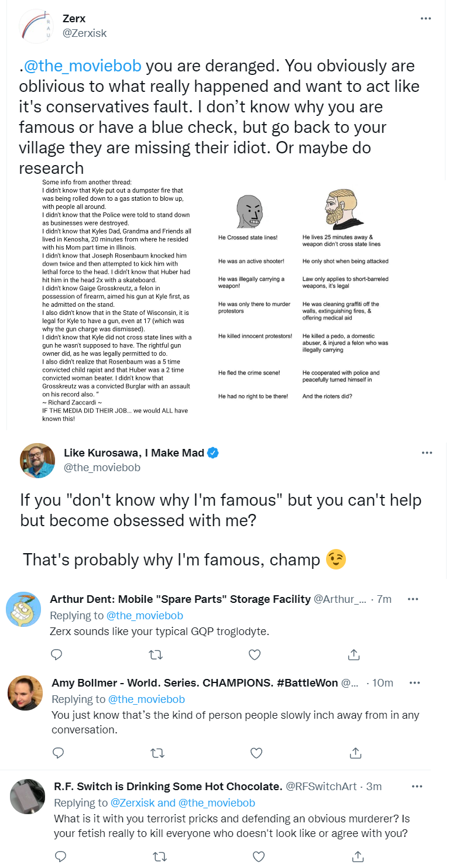Reply to Amy Bollmer's tweet
Image resolution: width=449 pixels, height=868 pixels.
coord(57,752)
